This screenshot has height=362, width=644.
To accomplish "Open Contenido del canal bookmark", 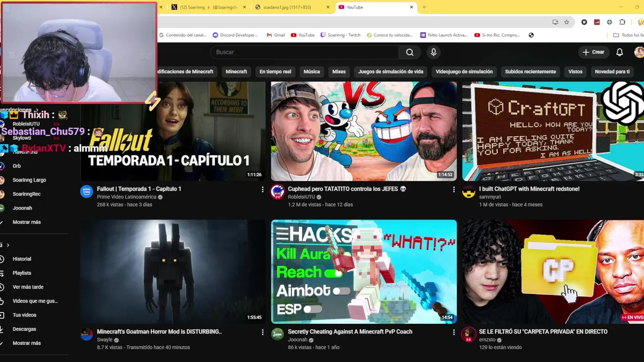I will point(183,35).
